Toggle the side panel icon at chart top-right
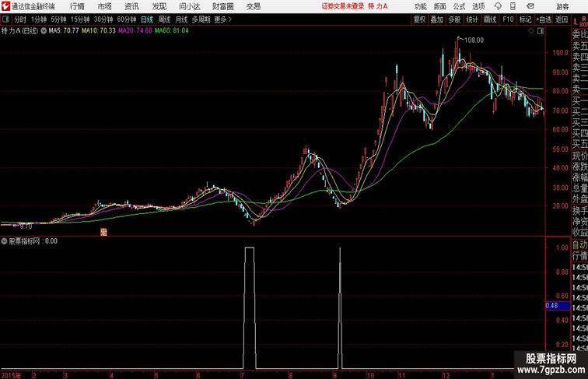 tap(541, 31)
